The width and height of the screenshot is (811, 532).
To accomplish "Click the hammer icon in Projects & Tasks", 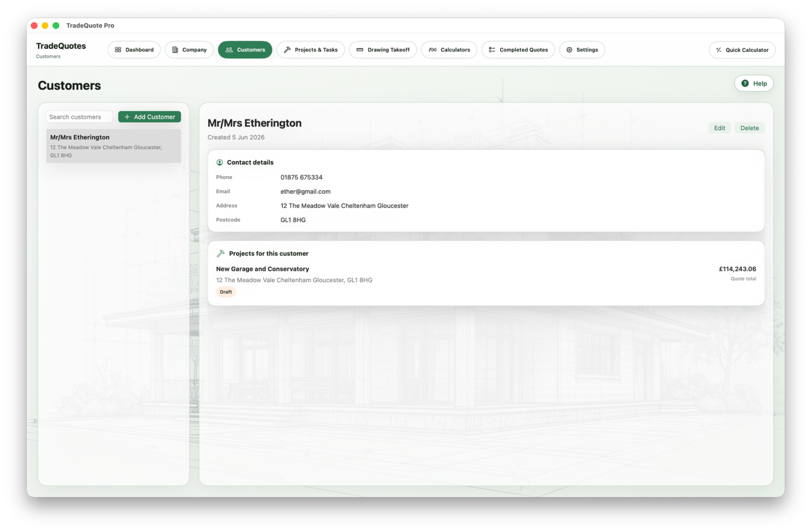I will 287,50.
